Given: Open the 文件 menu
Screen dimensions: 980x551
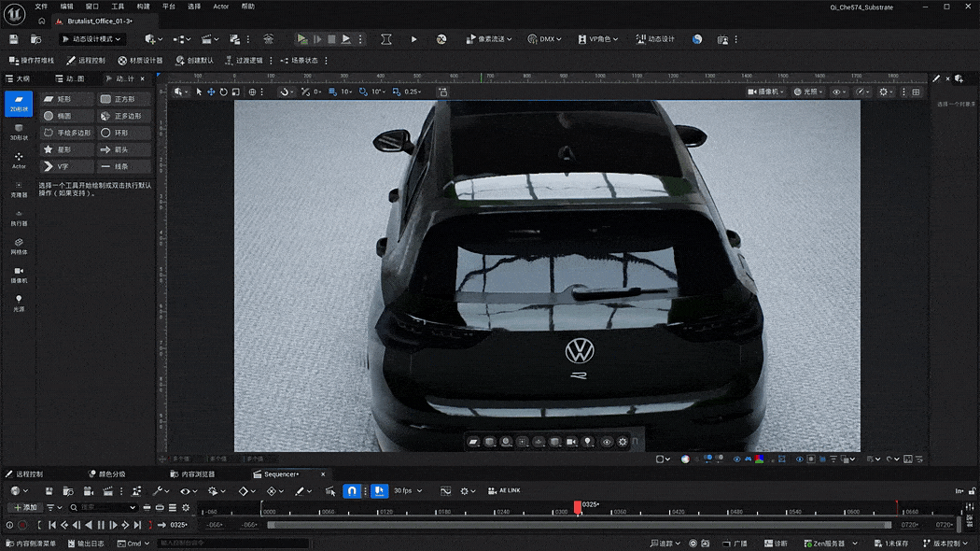Looking at the screenshot, I should [x=41, y=7].
